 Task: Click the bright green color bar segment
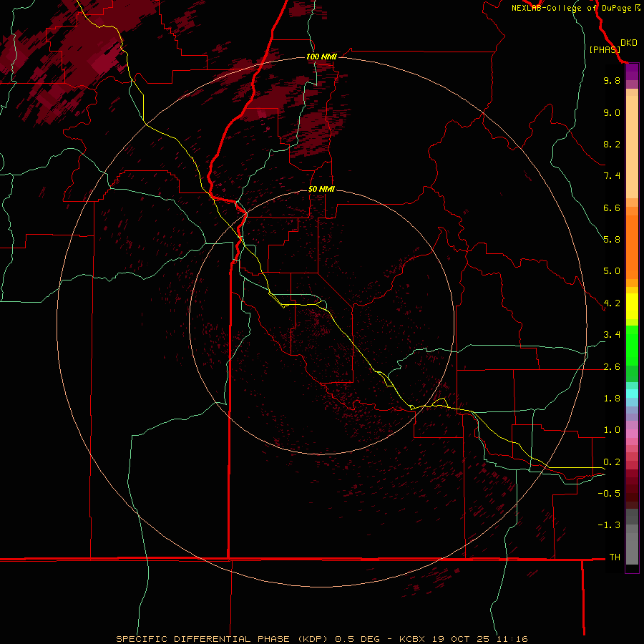pyautogui.click(x=632, y=345)
